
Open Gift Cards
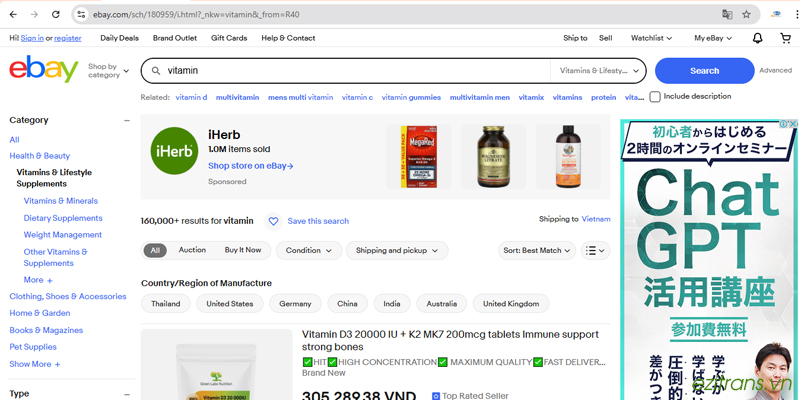(x=229, y=38)
